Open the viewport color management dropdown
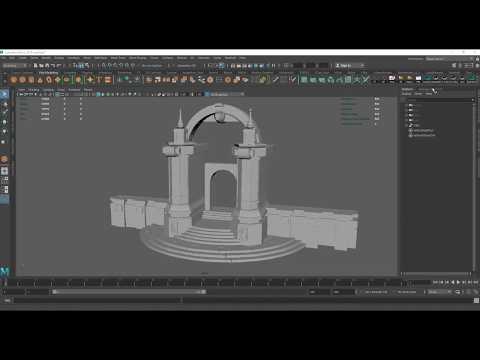 point(225,94)
